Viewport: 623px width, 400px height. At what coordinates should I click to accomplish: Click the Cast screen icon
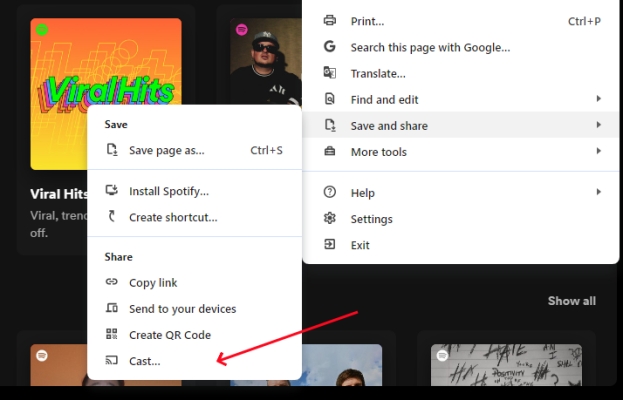coord(112,360)
